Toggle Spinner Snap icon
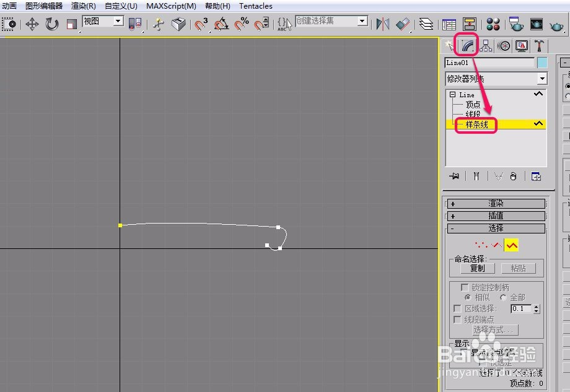This screenshot has height=392, width=570. click(x=261, y=24)
